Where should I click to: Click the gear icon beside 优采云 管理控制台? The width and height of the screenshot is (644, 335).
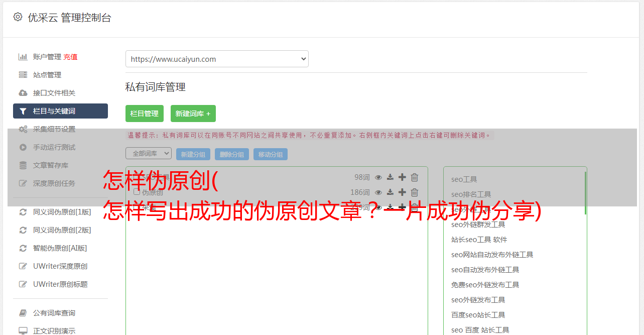click(x=18, y=17)
